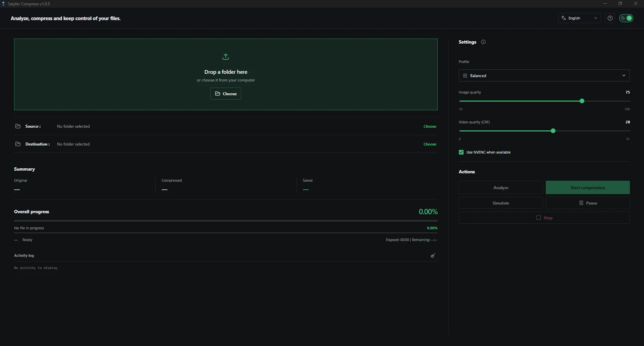The image size is (644, 346).
Task: Open the English language dropdown
Action: click(x=580, y=18)
